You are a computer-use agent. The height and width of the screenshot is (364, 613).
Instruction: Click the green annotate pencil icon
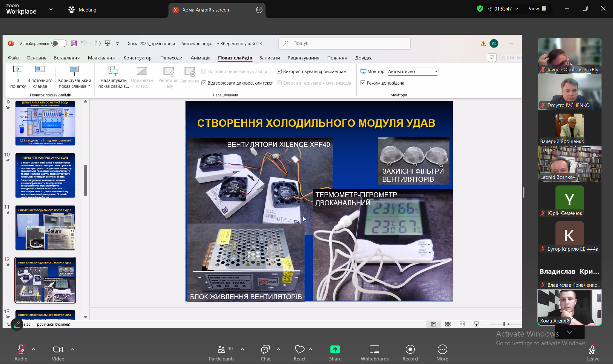17,324
